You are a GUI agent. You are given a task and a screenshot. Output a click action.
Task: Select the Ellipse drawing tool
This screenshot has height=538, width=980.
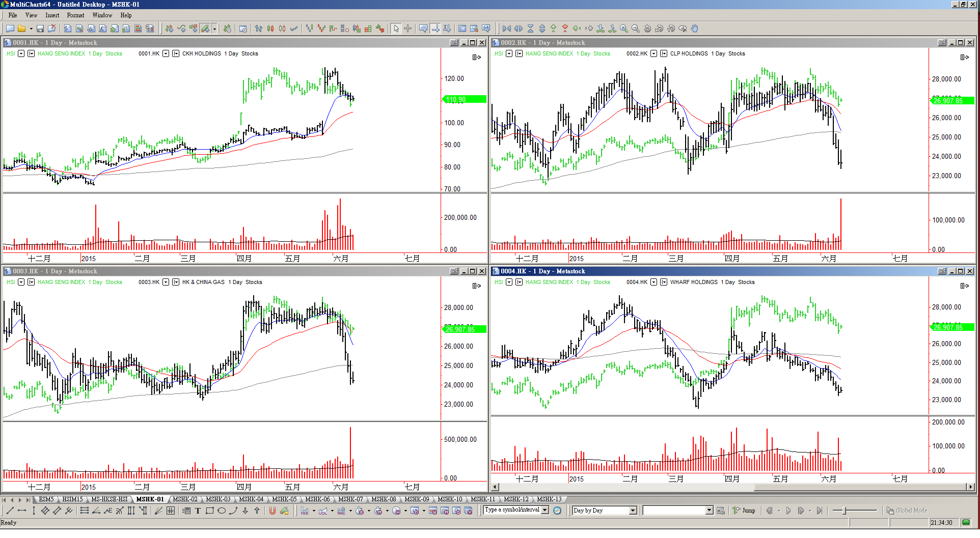pos(222,511)
